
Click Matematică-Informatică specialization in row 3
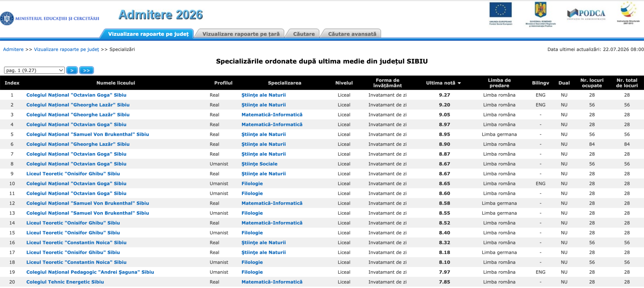coord(272,115)
